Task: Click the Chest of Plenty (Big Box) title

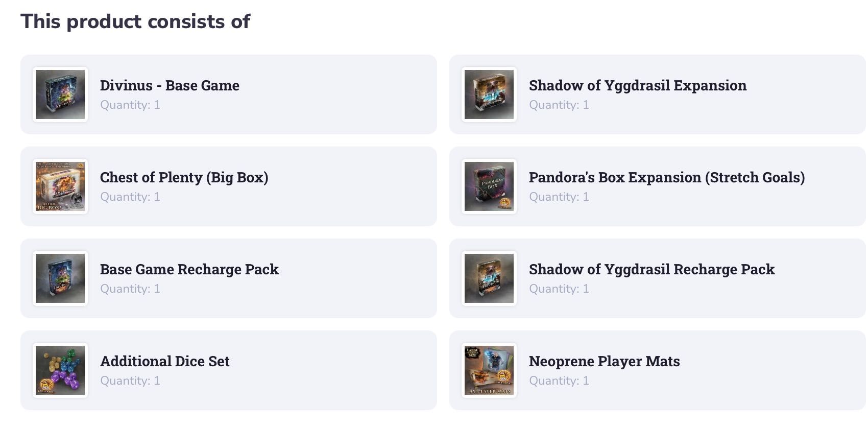Action: click(x=184, y=177)
